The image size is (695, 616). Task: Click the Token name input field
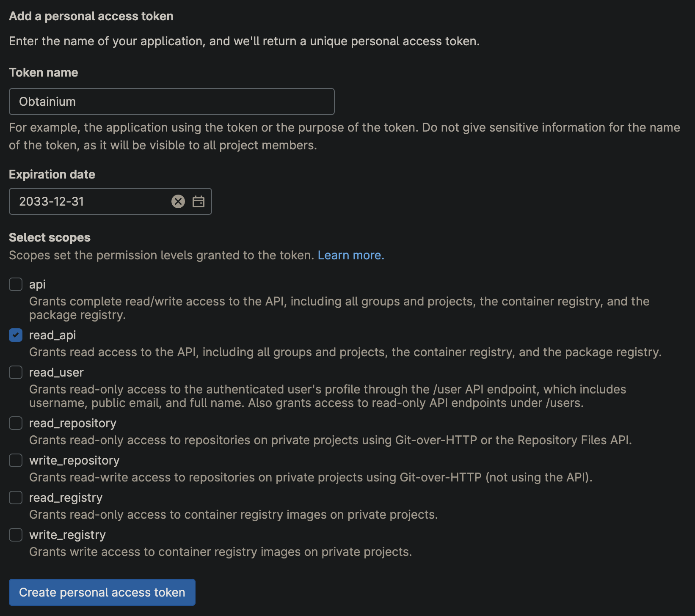tap(171, 102)
